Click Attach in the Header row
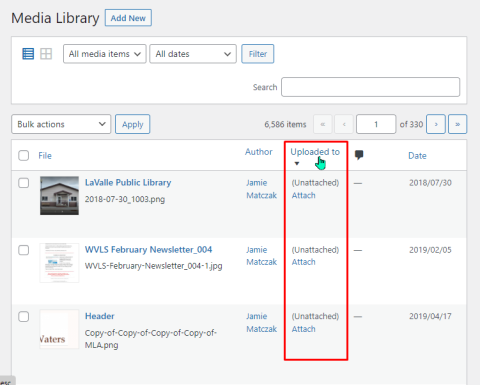 [x=304, y=329]
